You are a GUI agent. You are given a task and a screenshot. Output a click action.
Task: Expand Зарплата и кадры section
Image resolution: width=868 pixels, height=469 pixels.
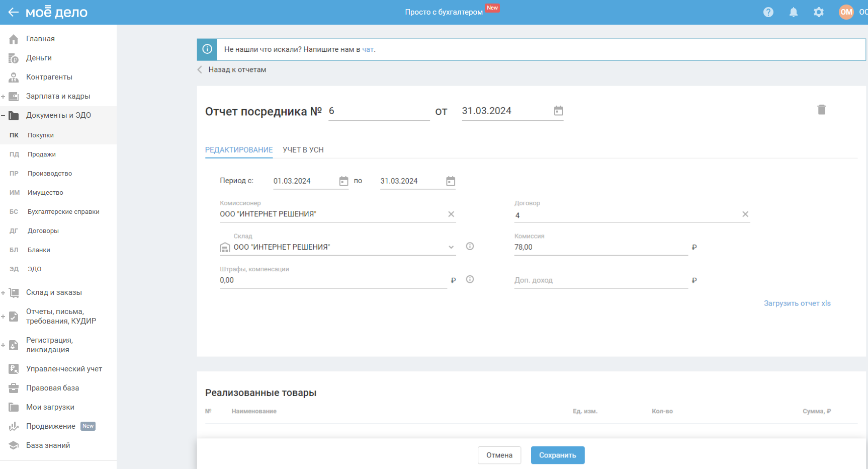3,97
